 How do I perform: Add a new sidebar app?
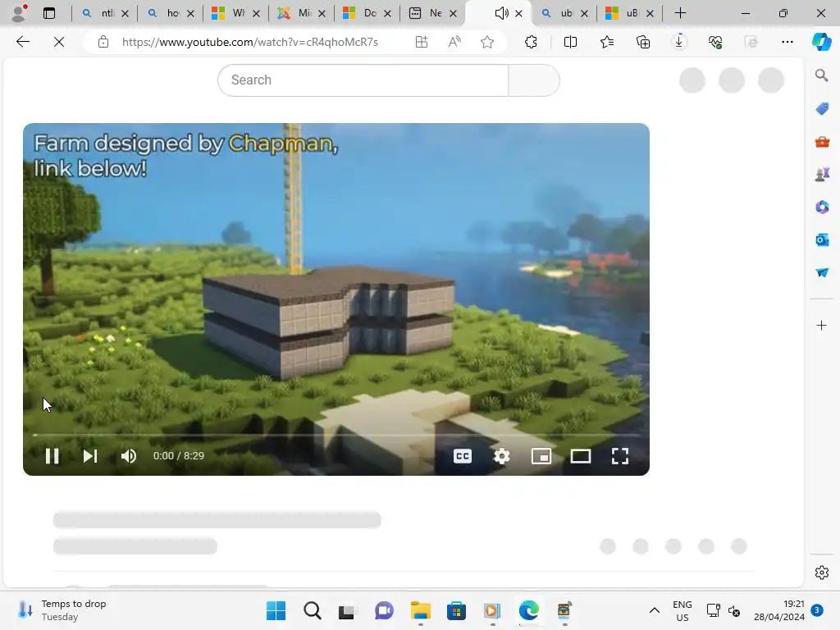[822, 325]
